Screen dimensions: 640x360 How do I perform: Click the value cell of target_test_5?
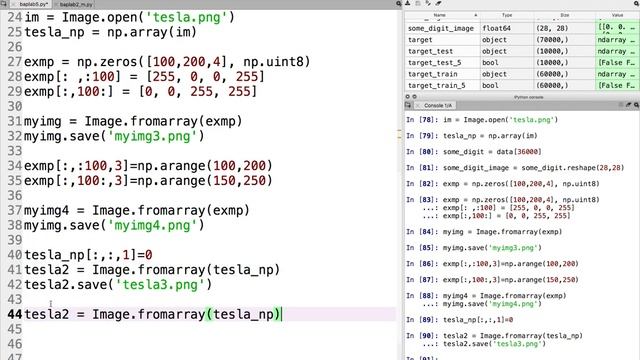[x=617, y=62]
